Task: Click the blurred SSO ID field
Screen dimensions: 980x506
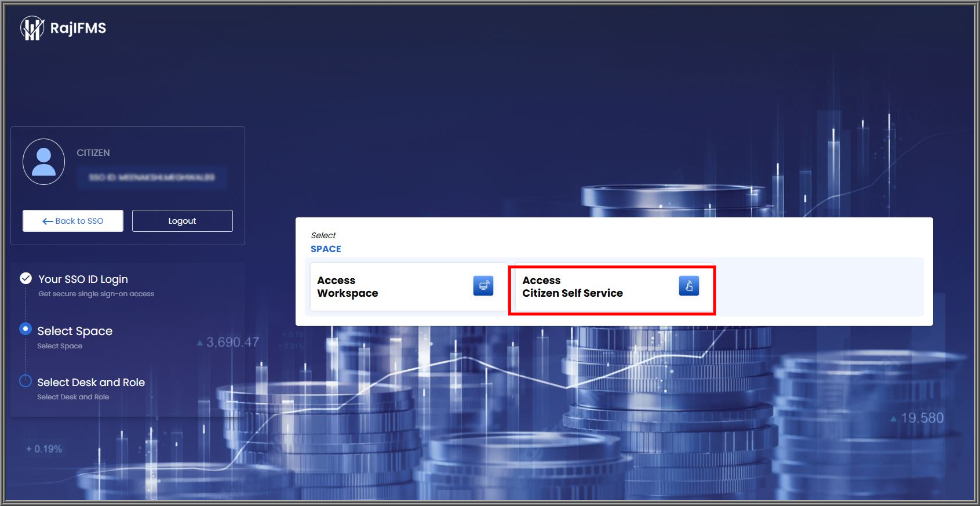Action: coord(152,177)
